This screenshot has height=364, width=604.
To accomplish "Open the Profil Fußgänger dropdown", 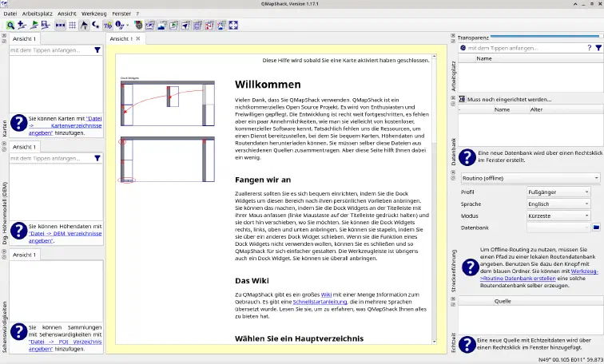I will pos(558,192).
